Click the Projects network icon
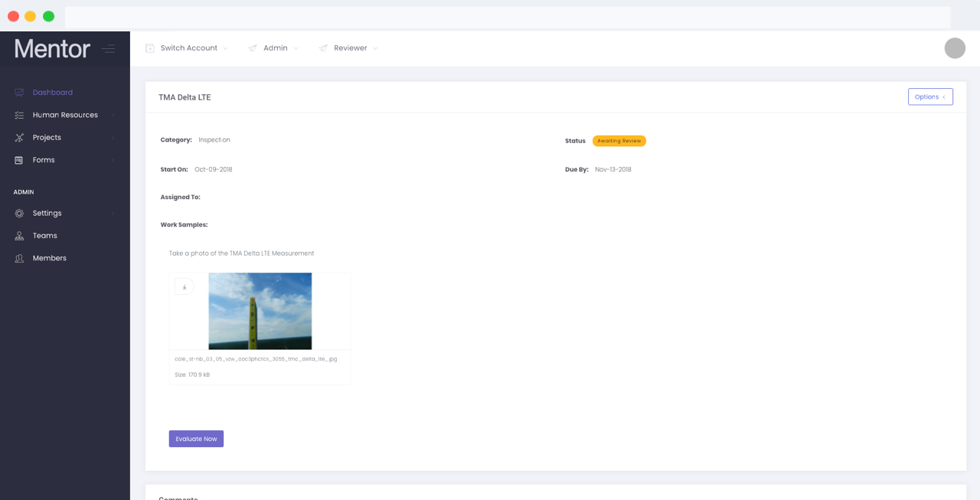Viewport: 980px width, 500px height. click(x=19, y=138)
